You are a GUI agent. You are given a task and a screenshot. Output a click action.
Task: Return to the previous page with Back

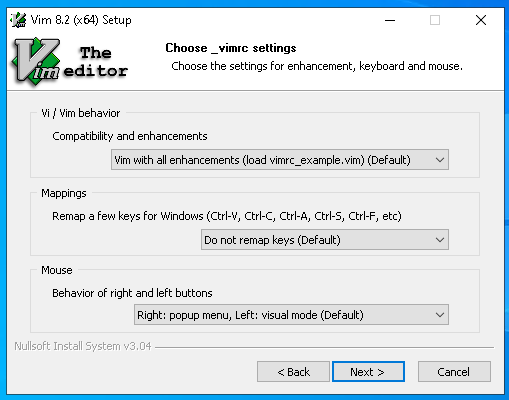[293, 372]
